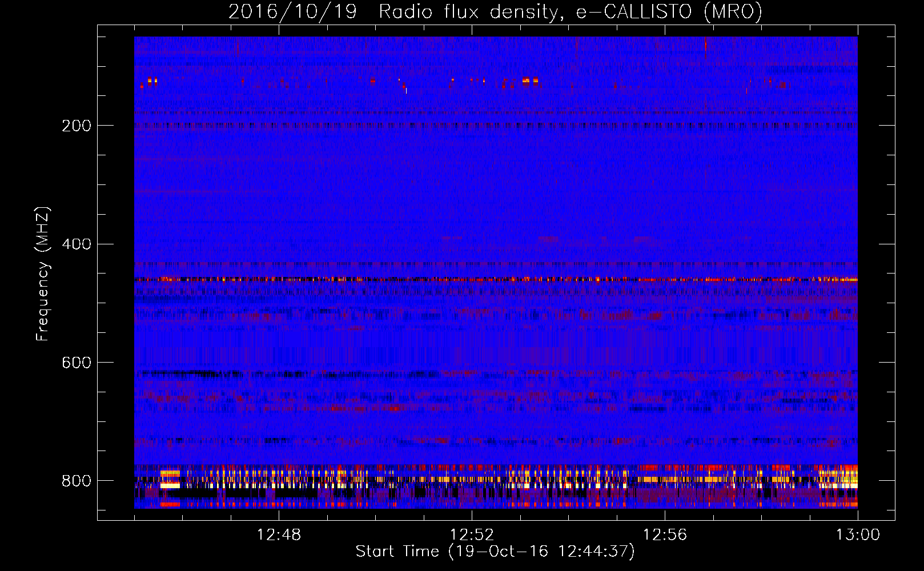Viewport: 924px width, 571px height.
Task: Click the bright yellow-white band near 800 MHz
Action: click(496, 478)
